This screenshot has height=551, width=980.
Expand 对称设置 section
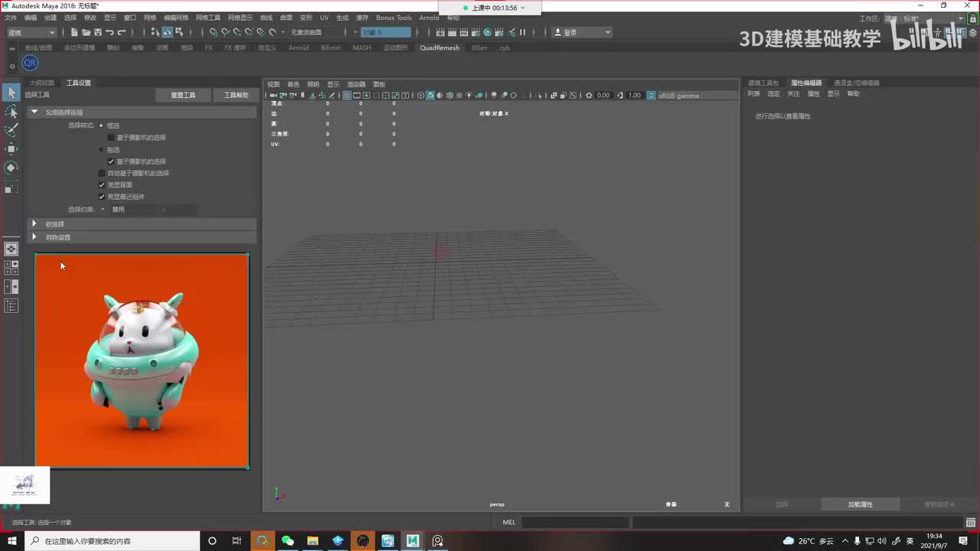click(x=142, y=237)
